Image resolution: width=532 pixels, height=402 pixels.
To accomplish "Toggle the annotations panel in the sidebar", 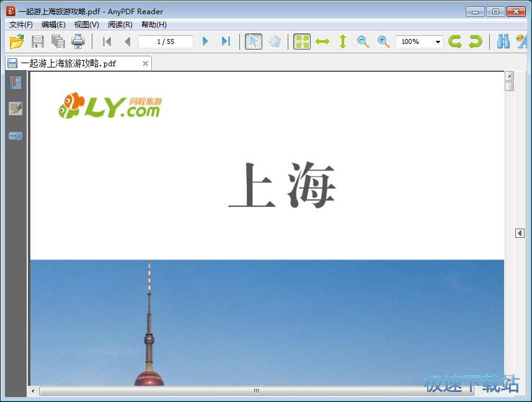I will click(x=16, y=108).
